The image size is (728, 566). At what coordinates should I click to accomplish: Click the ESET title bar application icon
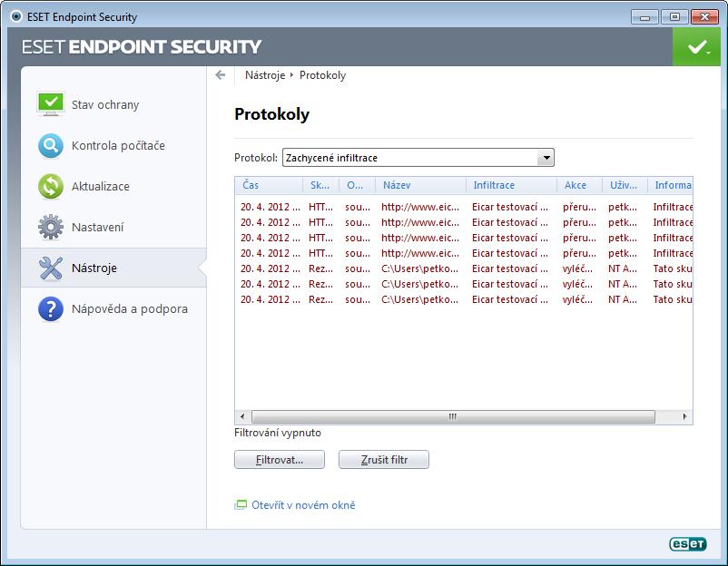pos(16,16)
